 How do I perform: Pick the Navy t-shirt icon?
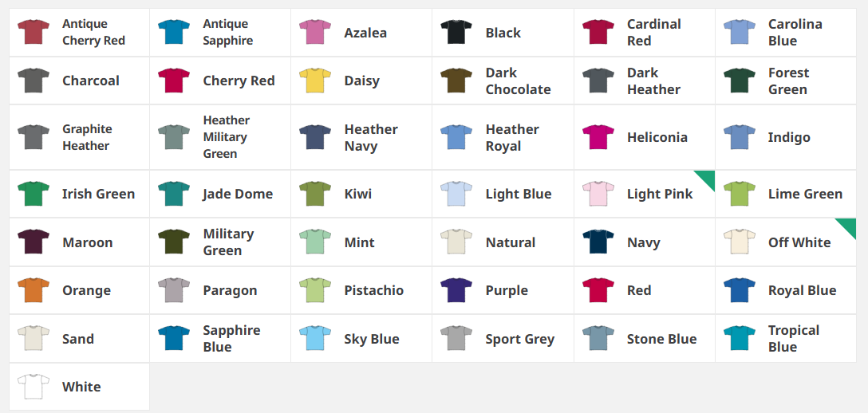tap(598, 242)
